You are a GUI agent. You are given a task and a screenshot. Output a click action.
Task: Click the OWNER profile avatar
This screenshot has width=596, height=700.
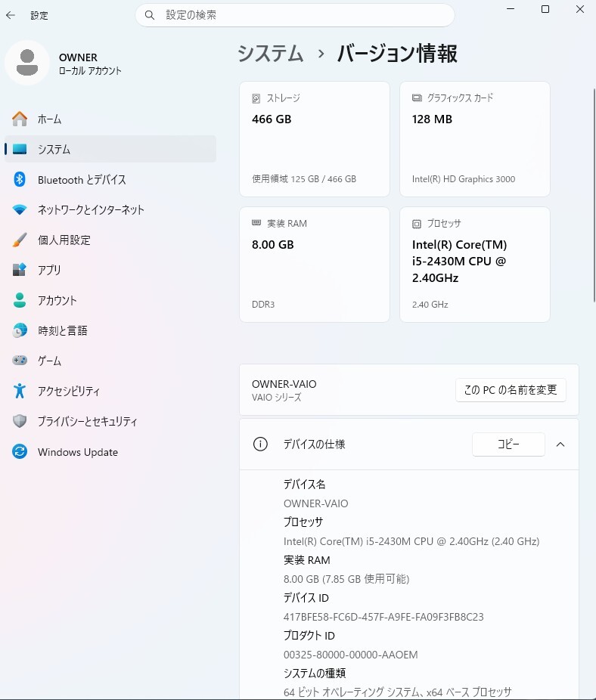[x=27, y=63]
